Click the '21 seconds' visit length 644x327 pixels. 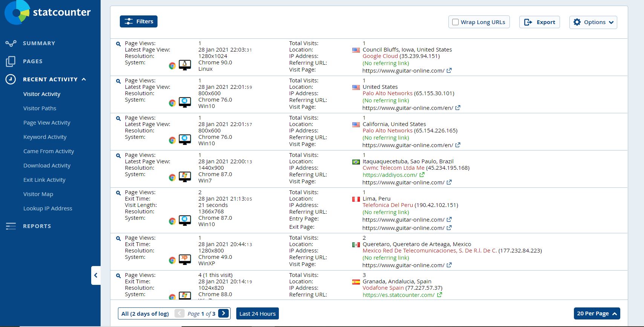click(x=213, y=205)
